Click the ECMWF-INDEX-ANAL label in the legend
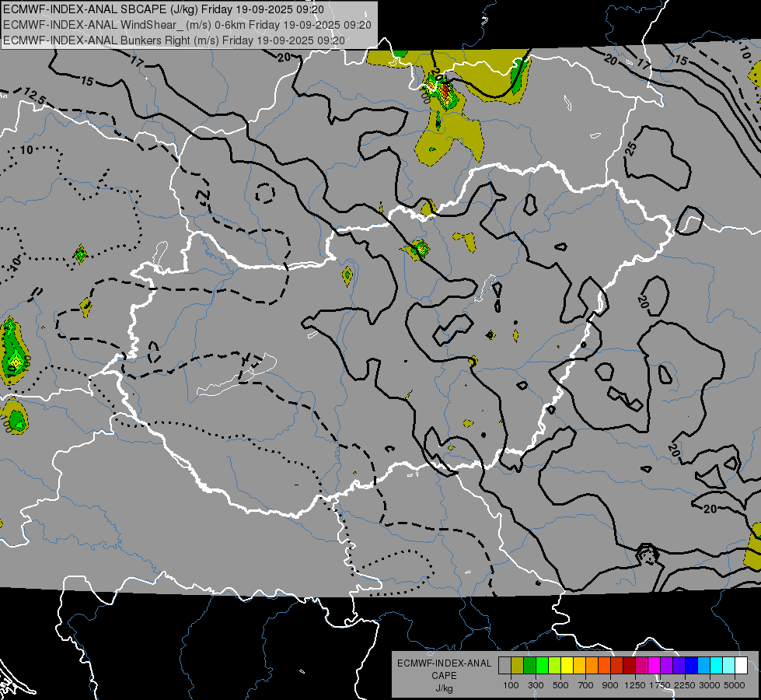 point(444,663)
